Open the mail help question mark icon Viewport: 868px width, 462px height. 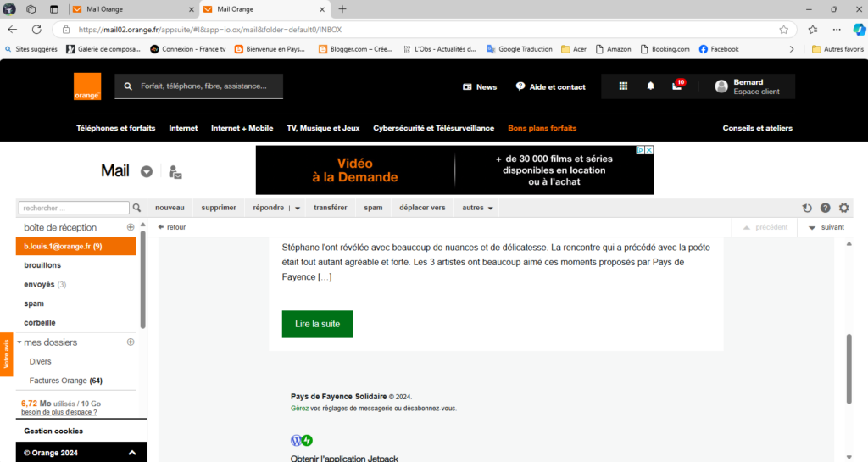tap(825, 208)
